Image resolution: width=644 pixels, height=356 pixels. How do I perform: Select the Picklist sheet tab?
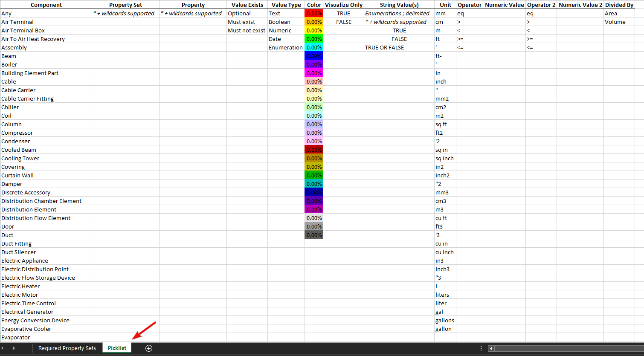117,348
